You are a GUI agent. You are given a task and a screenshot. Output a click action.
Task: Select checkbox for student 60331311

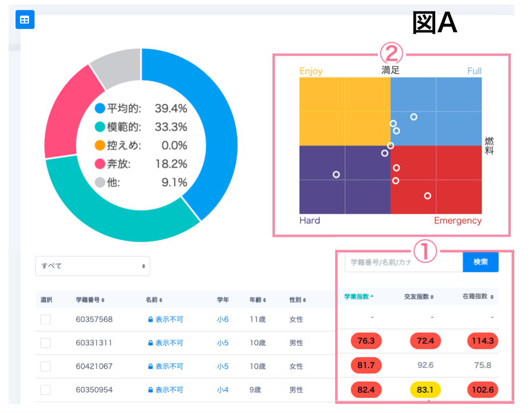(x=46, y=343)
